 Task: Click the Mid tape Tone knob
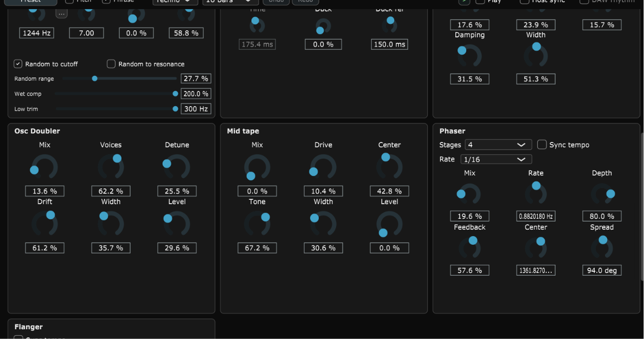click(257, 223)
